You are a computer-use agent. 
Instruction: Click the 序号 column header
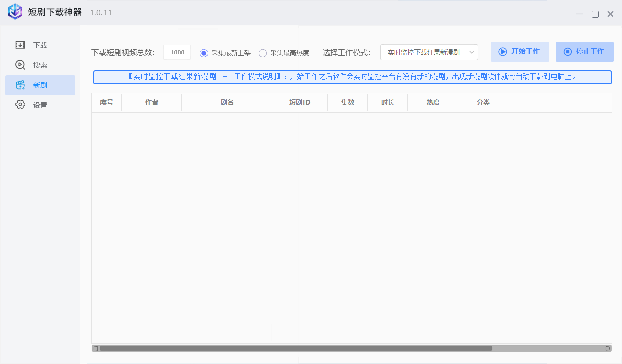tap(107, 103)
